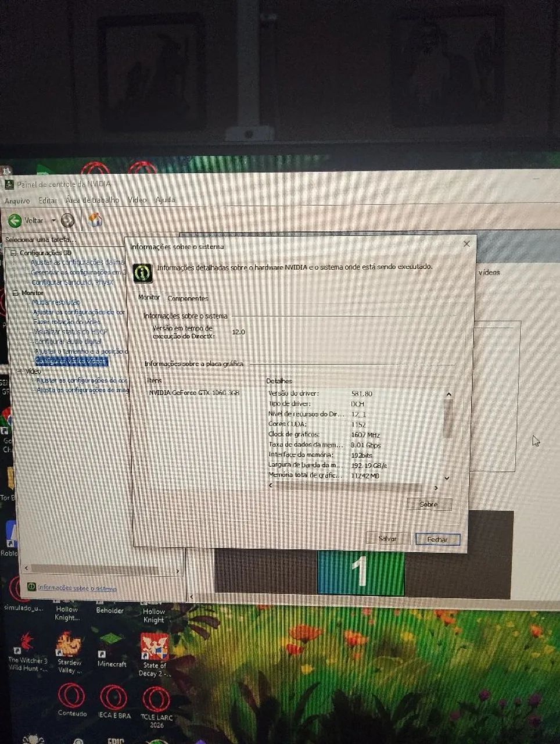Open the Arquivo menu

(x=17, y=201)
